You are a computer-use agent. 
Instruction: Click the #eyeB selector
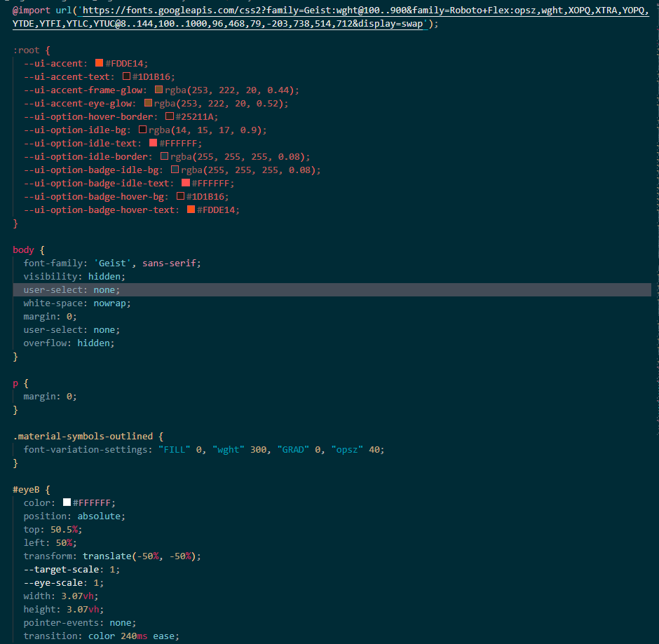(26, 489)
